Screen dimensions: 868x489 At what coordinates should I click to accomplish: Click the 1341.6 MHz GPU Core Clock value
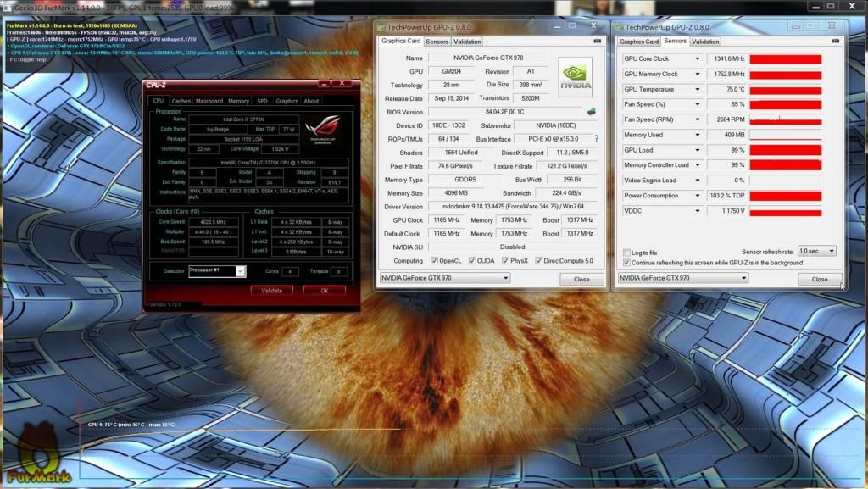pyautogui.click(x=728, y=58)
